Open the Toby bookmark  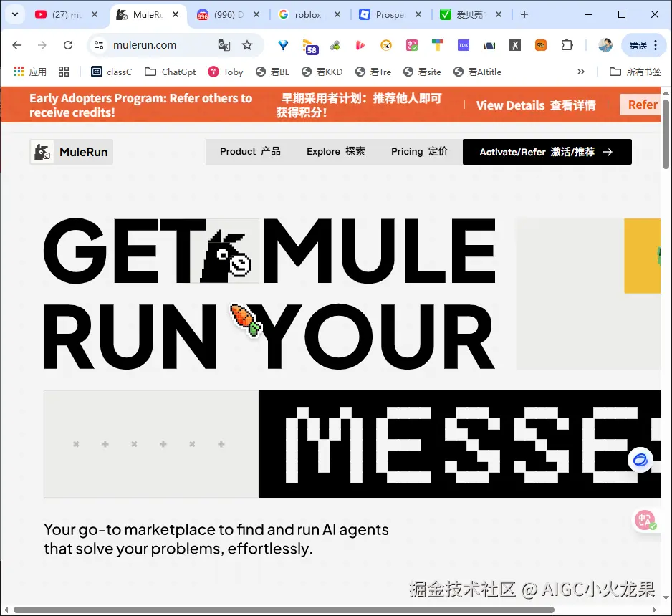[226, 72]
